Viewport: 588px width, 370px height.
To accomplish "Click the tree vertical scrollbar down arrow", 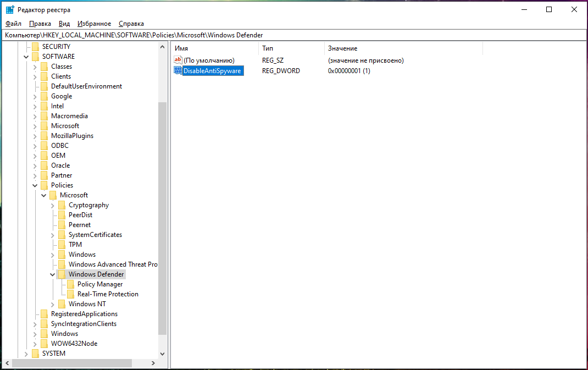I will [x=162, y=354].
